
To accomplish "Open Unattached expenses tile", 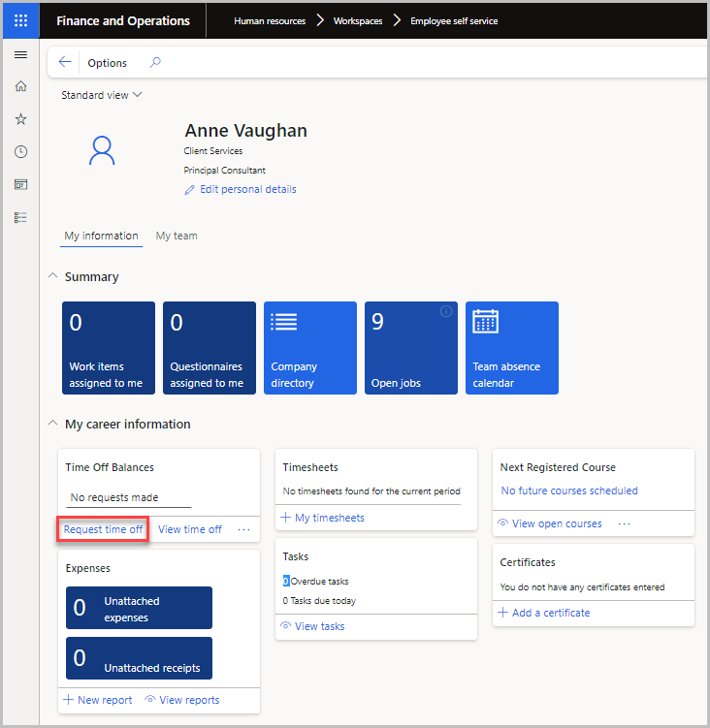I will 139,608.
